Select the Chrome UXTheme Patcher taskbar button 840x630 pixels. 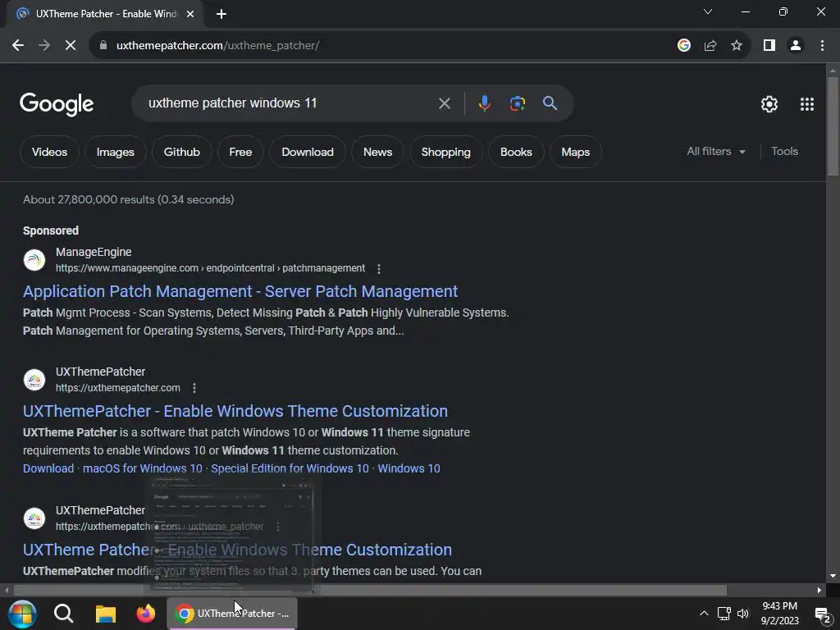click(232, 614)
